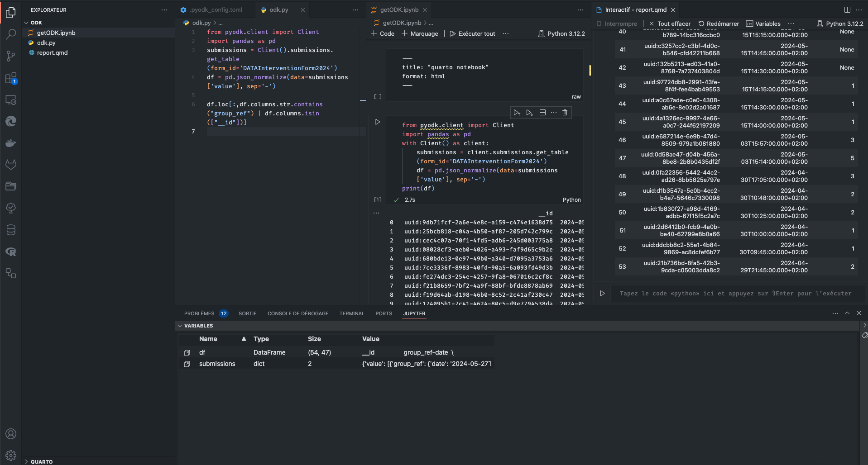Click Exécuter tout to run all cells
The image size is (868, 465).
tap(472, 34)
